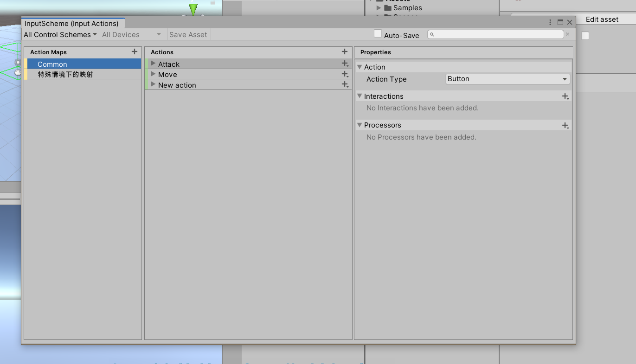Clear the search field with the x icon
The width and height of the screenshot is (636, 364).
pyautogui.click(x=568, y=34)
